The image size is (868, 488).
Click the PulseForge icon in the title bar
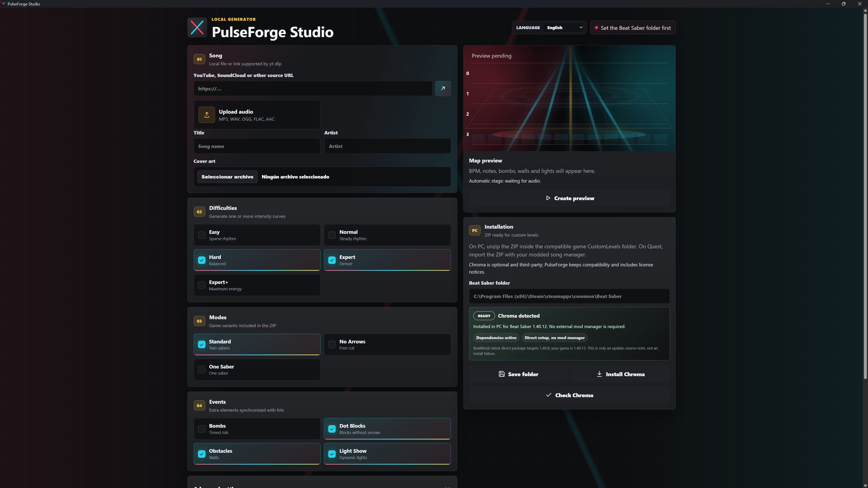click(x=3, y=4)
